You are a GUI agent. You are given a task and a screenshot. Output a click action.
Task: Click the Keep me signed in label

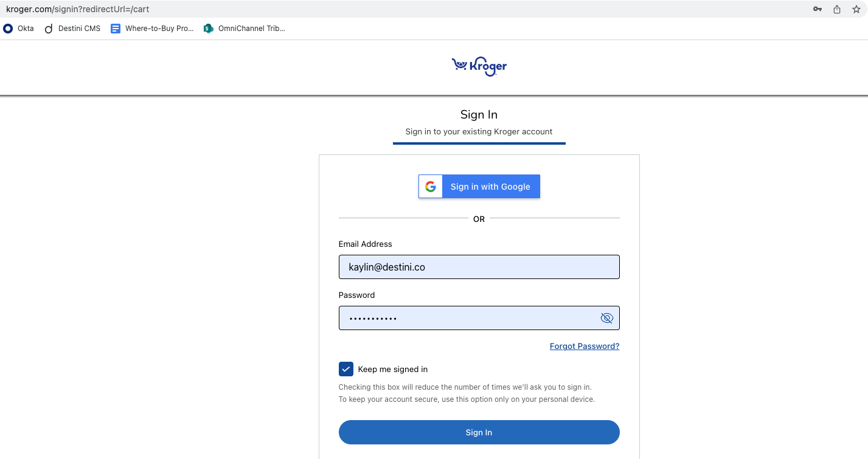393,369
